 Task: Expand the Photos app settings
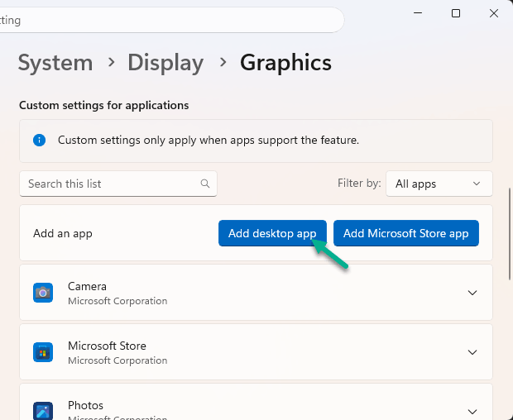click(472, 412)
